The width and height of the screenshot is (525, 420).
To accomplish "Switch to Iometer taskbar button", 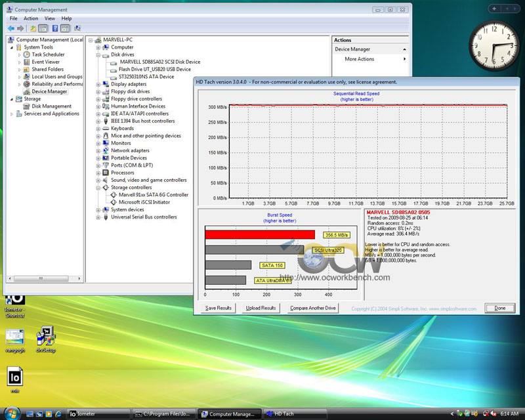I will 98,414.
